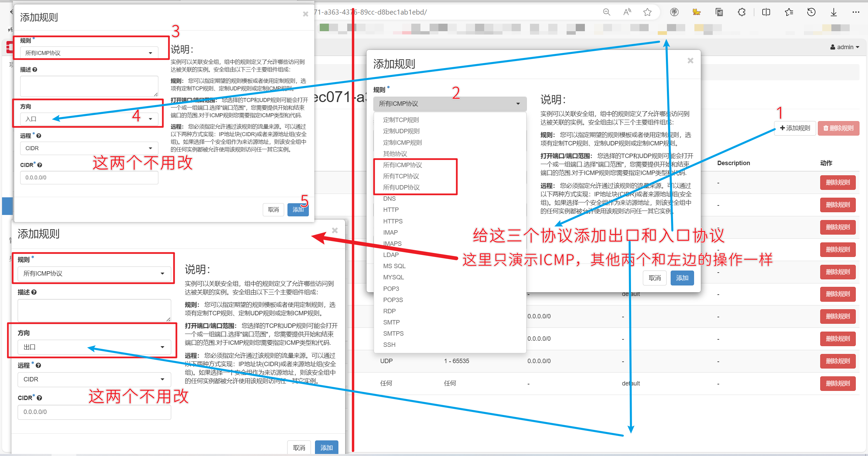The image size is (868, 456).
Task: Click the 添加规则 button with plus sign
Action: [x=795, y=128]
